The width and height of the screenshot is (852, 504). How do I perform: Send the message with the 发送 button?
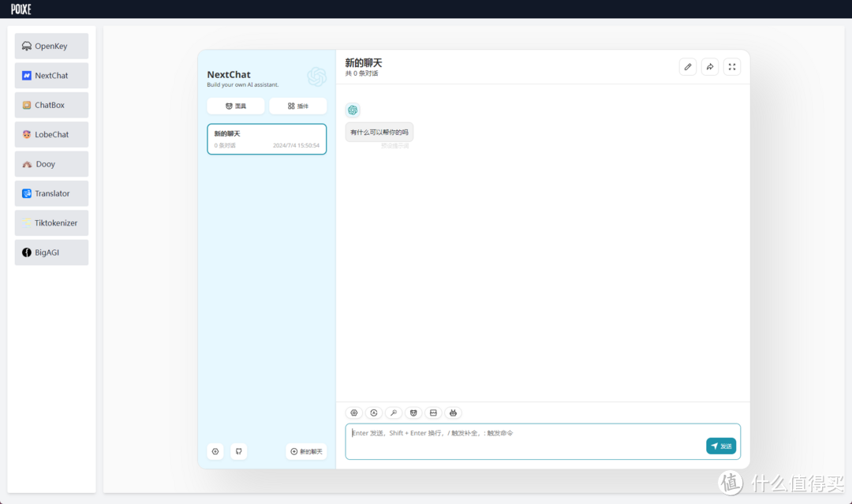pyautogui.click(x=719, y=446)
